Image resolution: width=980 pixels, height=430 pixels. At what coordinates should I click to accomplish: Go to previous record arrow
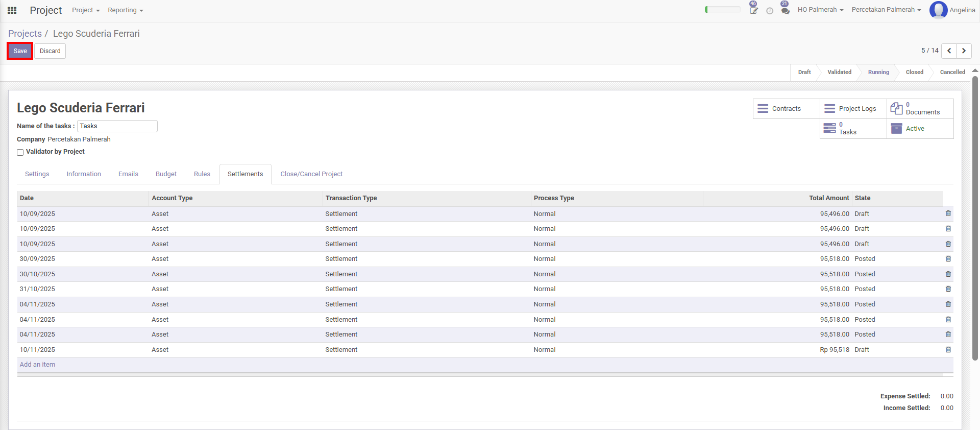[x=949, y=51]
